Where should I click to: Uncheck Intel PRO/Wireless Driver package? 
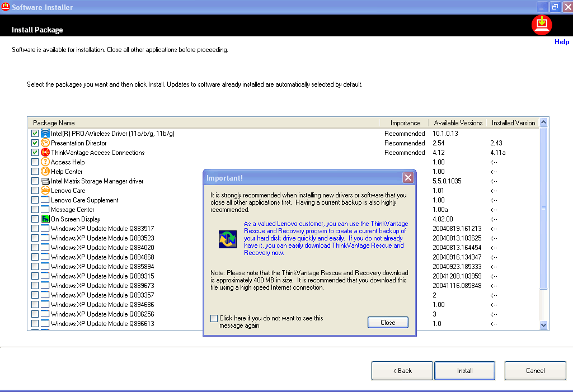pos(35,133)
